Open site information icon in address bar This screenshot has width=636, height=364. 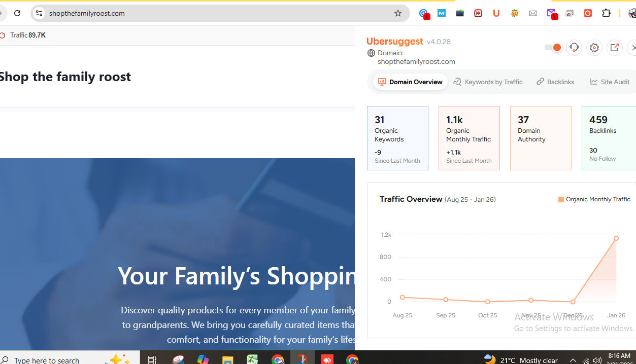39,13
